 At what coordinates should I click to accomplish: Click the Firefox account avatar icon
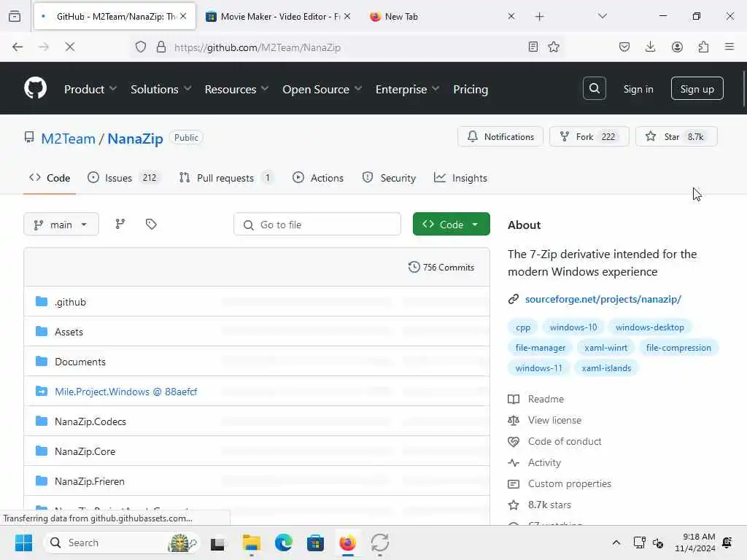pyautogui.click(x=677, y=47)
